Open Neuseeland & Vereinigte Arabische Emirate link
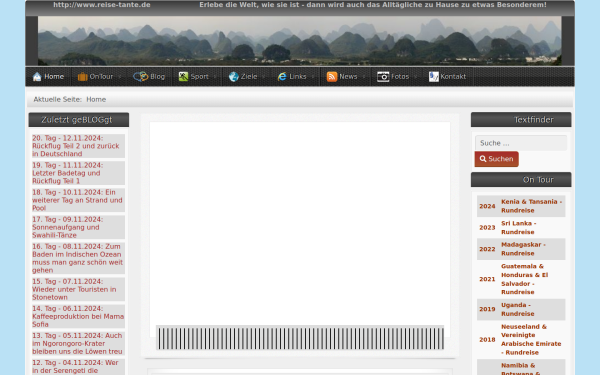 [x=531, y=339]
